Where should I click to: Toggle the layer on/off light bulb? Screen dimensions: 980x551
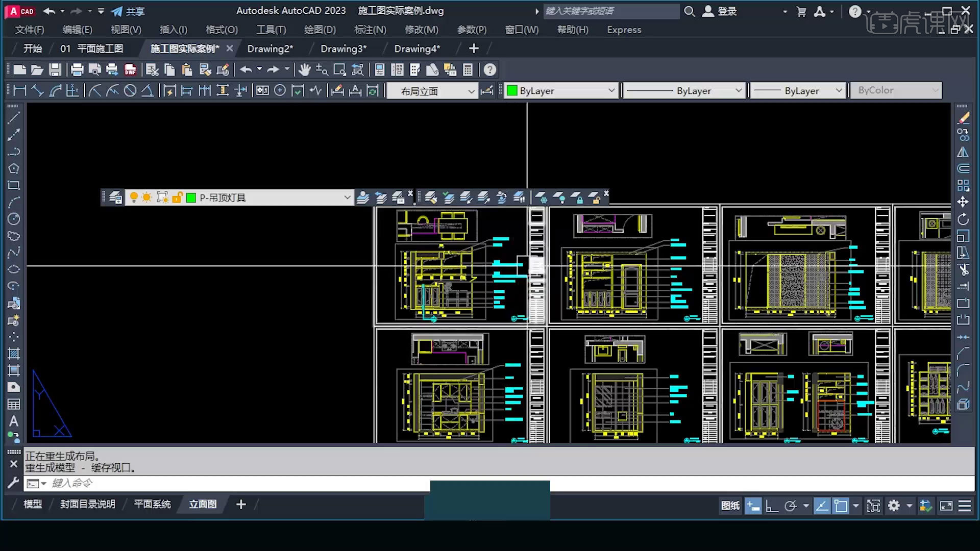coord(134,197)
